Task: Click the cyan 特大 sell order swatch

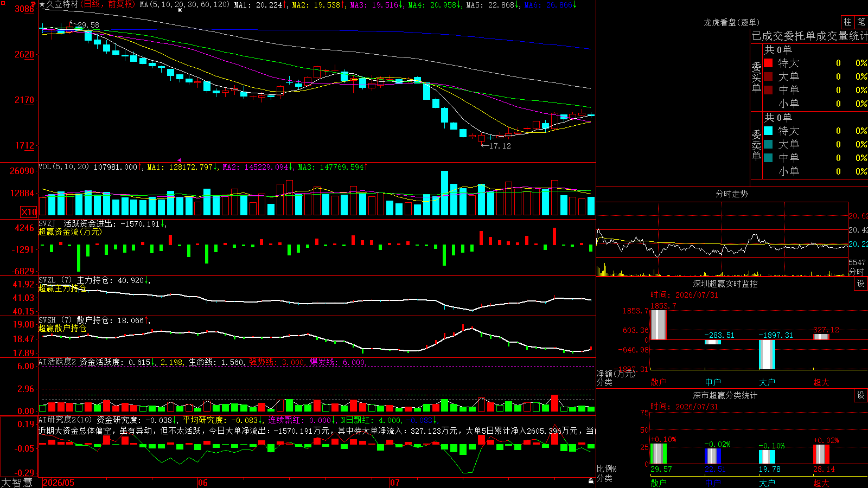Action: click(768, 131)
